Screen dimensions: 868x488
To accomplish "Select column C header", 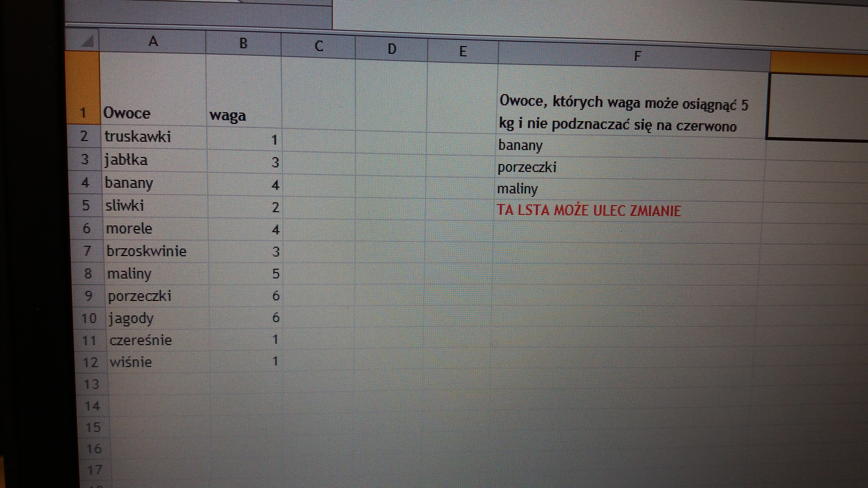I will click(318, 46).
